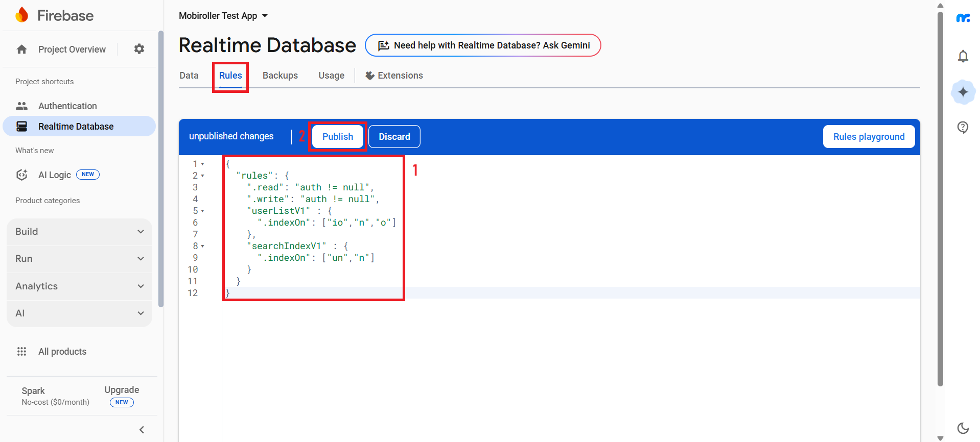Expand the Build category
This screenshot has height=442, width=980.
pyautogui.click(x=79, y=232)
